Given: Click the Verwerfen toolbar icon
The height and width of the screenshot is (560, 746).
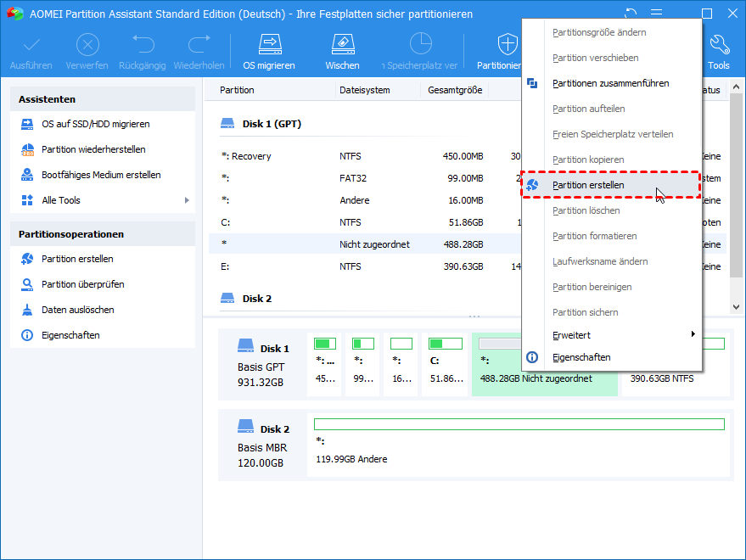Looking at the screenshot, I should click(x=87, y=44).
